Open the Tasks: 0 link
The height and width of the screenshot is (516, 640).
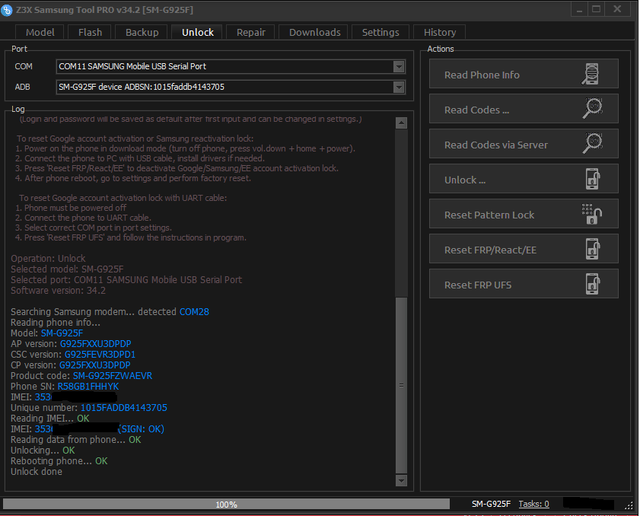click(x=533, y=504)
